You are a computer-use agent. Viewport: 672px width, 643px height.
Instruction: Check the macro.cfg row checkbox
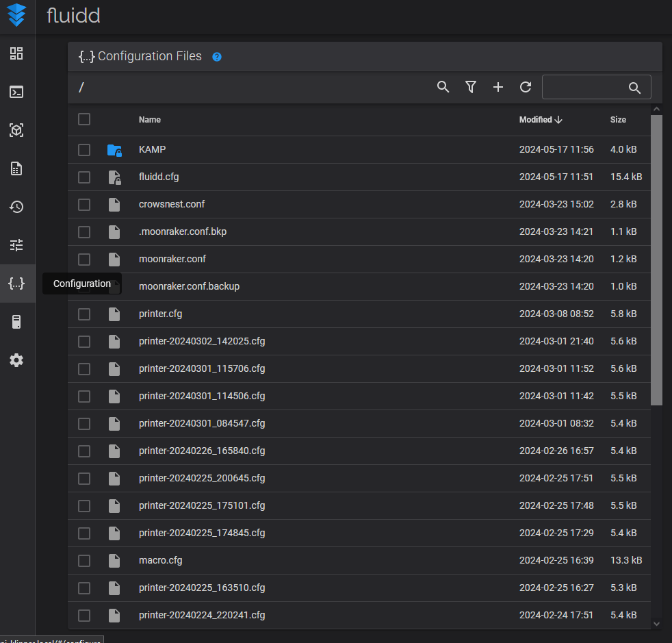(x=84, y=561)
